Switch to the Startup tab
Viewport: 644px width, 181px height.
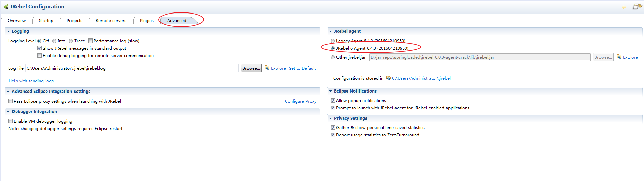(46, 21)
